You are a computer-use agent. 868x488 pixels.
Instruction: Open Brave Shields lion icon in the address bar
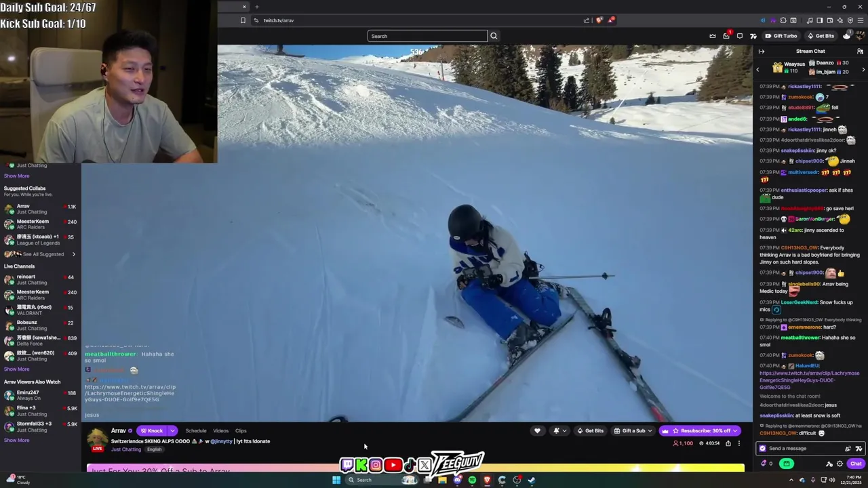[x=599, y=20]
